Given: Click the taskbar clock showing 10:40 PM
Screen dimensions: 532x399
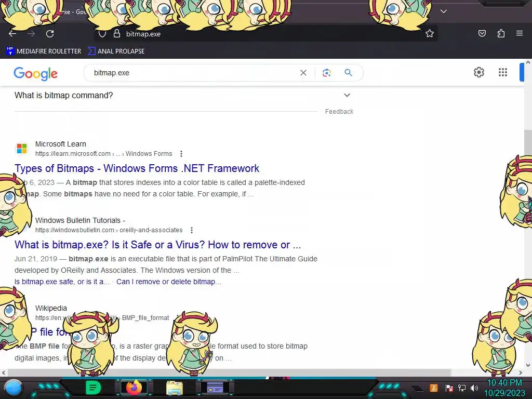Looking at the screenshot, I should pos(504,388).
